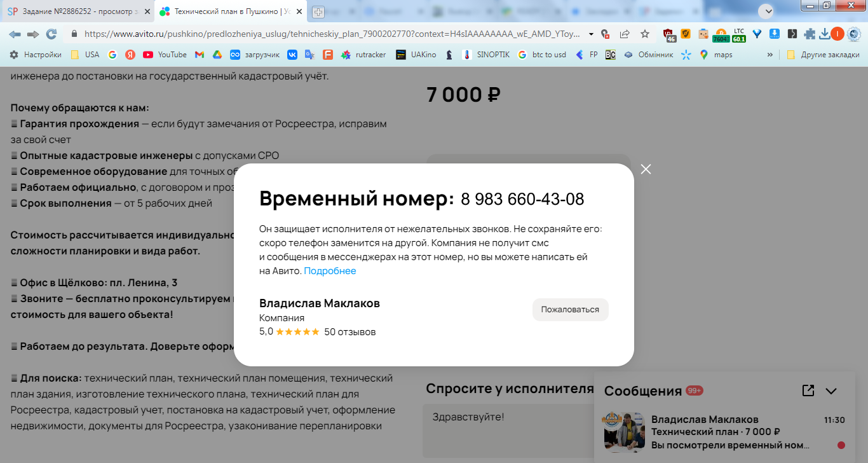Viewport: 868px width, 463px height.
Task: Open Владислав Маклаков profile in the popup
Action: 320,303
